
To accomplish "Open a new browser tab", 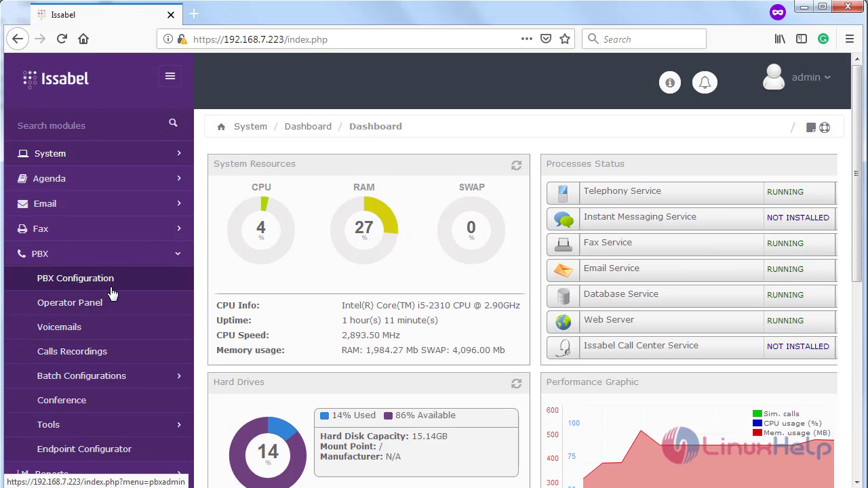I will pos(194,14).
